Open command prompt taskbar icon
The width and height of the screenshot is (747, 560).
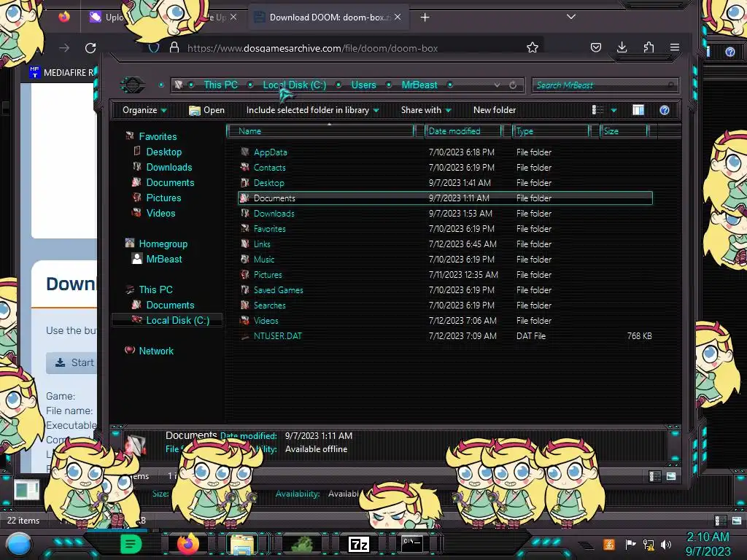(412, 543)
